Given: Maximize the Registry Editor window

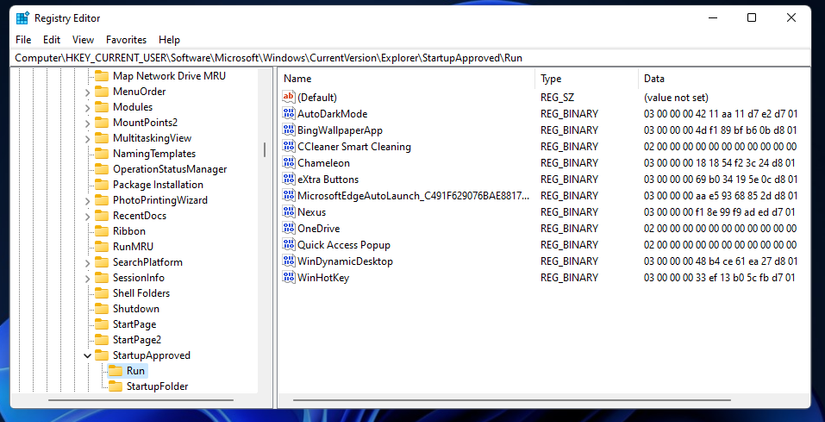Looking at the screenshot, I should coord(751,18).
